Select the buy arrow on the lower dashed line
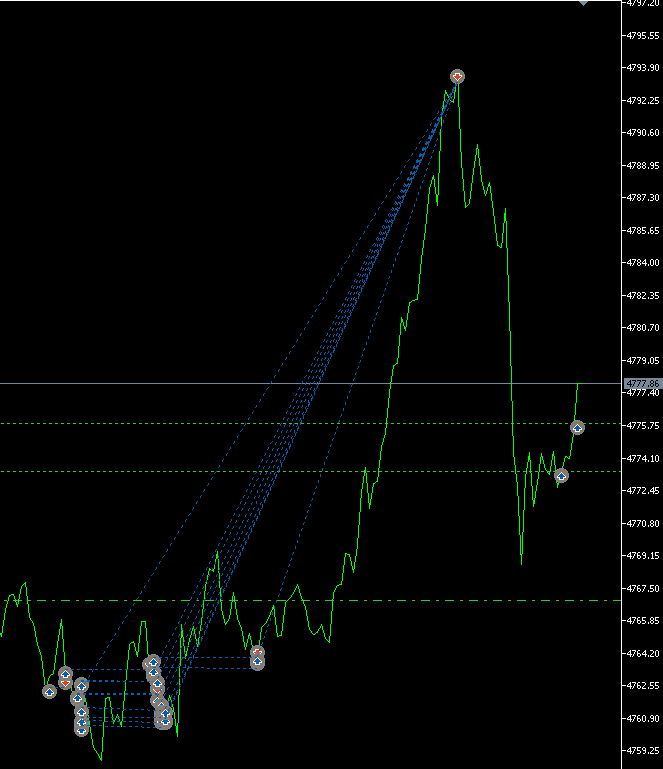The image size is (663, 769). (561, 475)
